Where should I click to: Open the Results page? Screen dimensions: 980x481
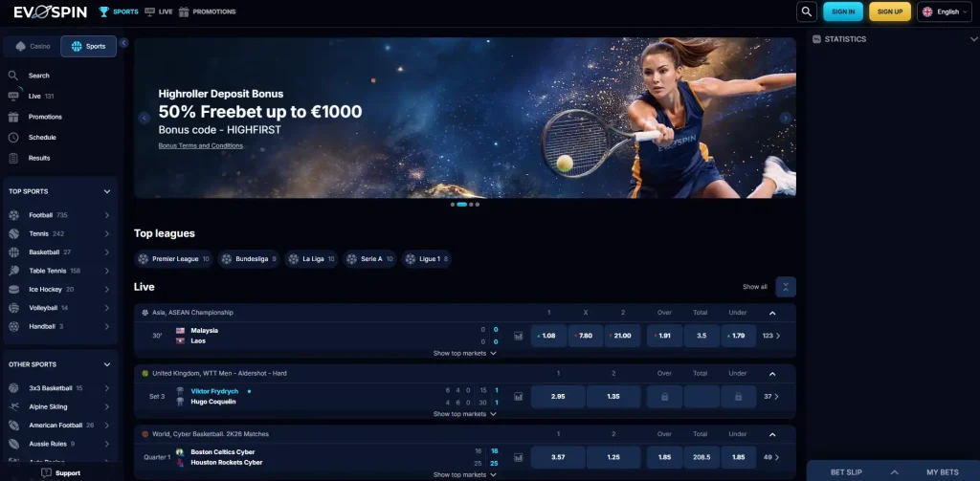pos(38,158)
